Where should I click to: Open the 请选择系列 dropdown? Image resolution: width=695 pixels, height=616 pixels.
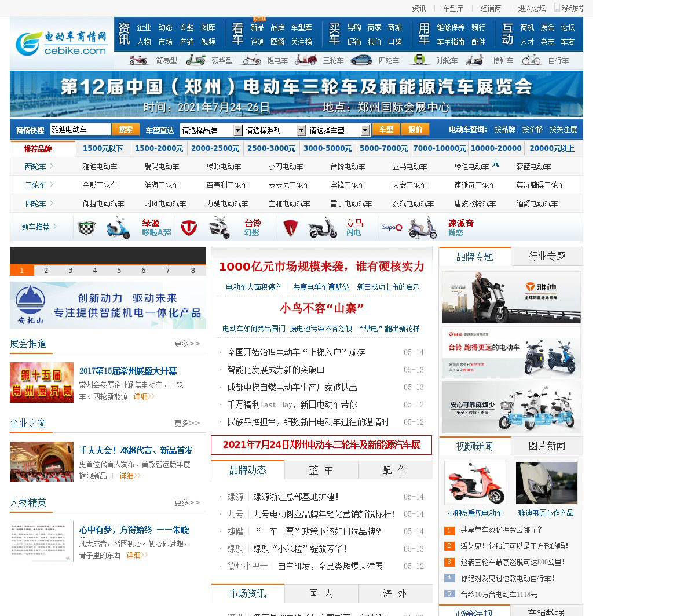click(x=275, y=130)
